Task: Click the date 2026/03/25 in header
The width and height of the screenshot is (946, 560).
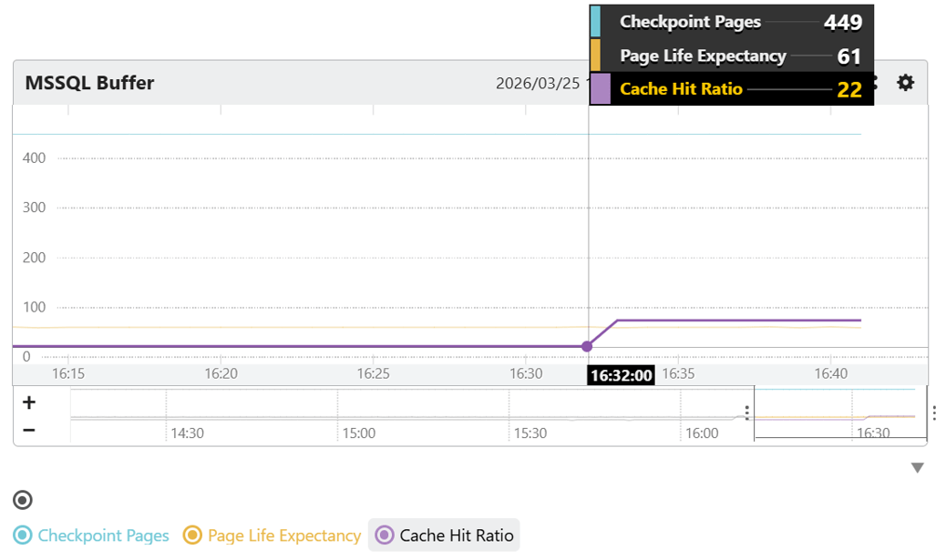Action: (538, 83)
